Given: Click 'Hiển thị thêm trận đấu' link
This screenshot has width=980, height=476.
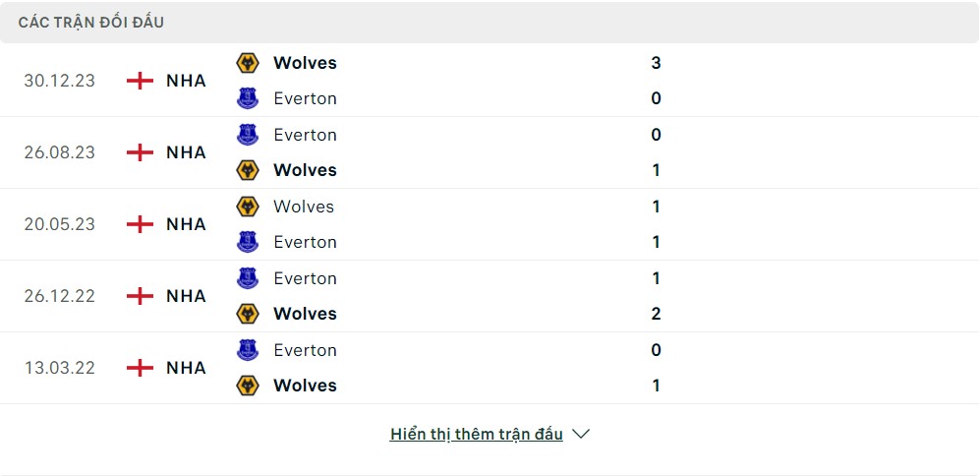Looking at the screenshot, I should click(476, 434).
